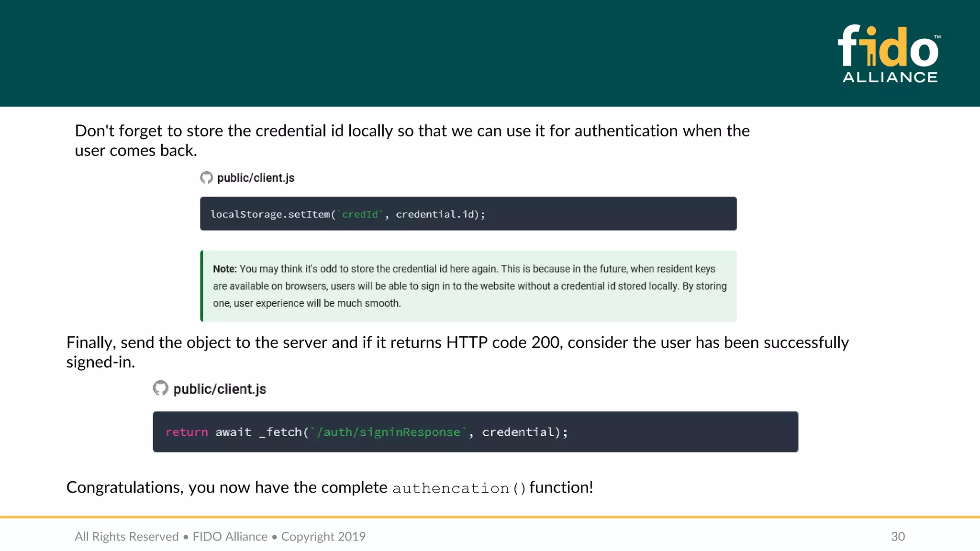Click GitHub icon beside first public/client.js
The width and height of the screenshot is (980, 551).
pos(206,178)
